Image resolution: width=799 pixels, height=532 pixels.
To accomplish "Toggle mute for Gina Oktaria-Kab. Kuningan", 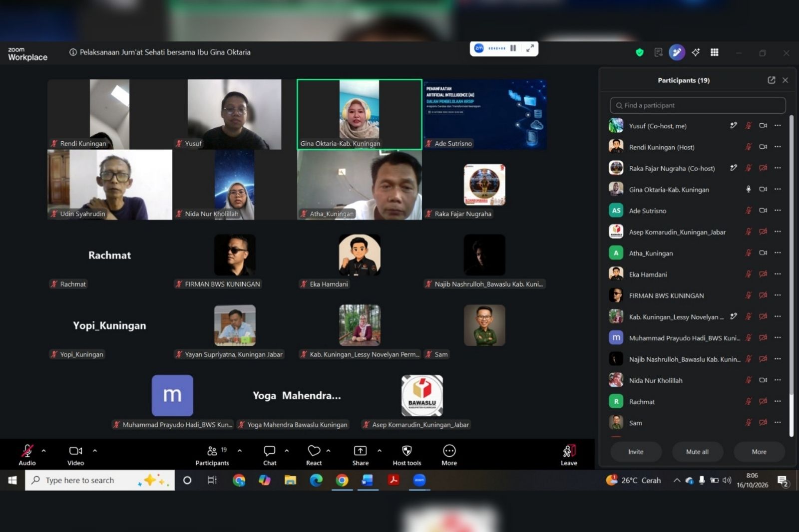I will pos(748,189).
